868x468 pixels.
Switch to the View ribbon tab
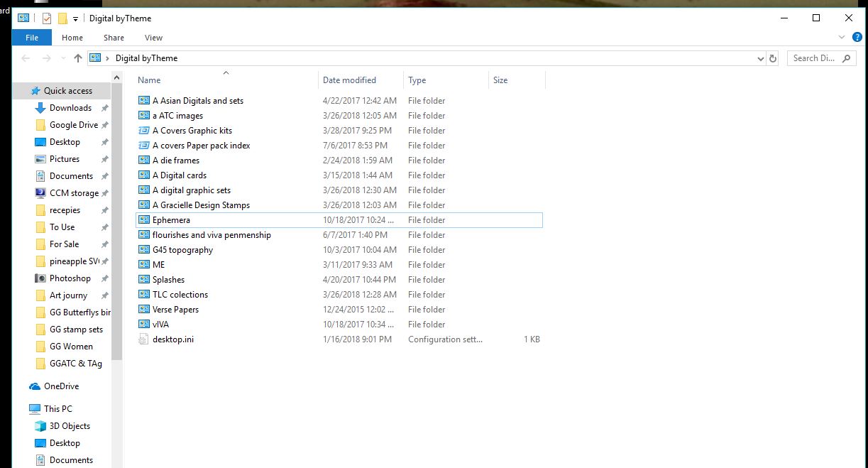153,37
